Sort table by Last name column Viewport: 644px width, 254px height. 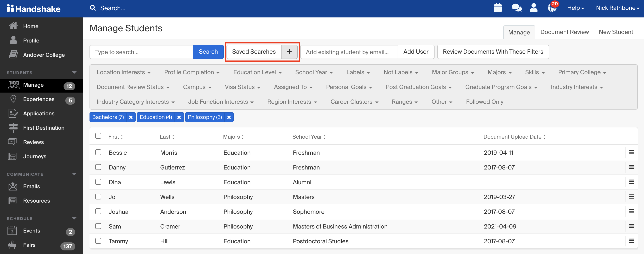(167, 137)
